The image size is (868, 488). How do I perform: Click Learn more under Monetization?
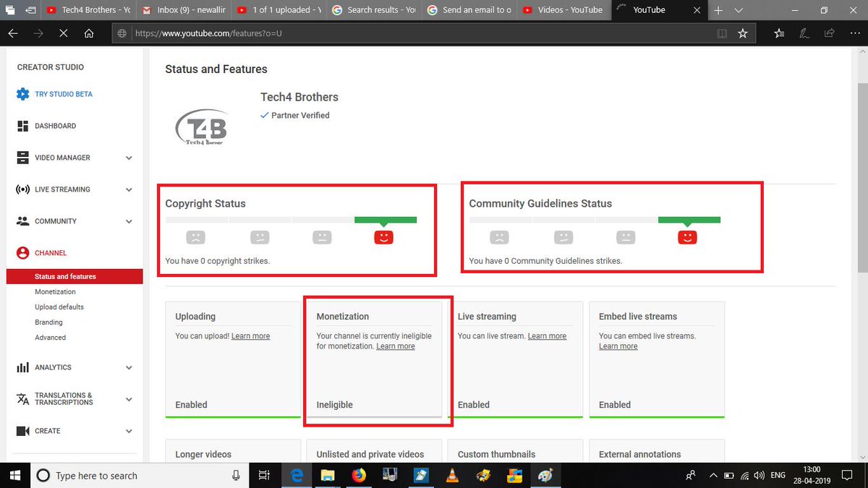(x=396, y=346)
